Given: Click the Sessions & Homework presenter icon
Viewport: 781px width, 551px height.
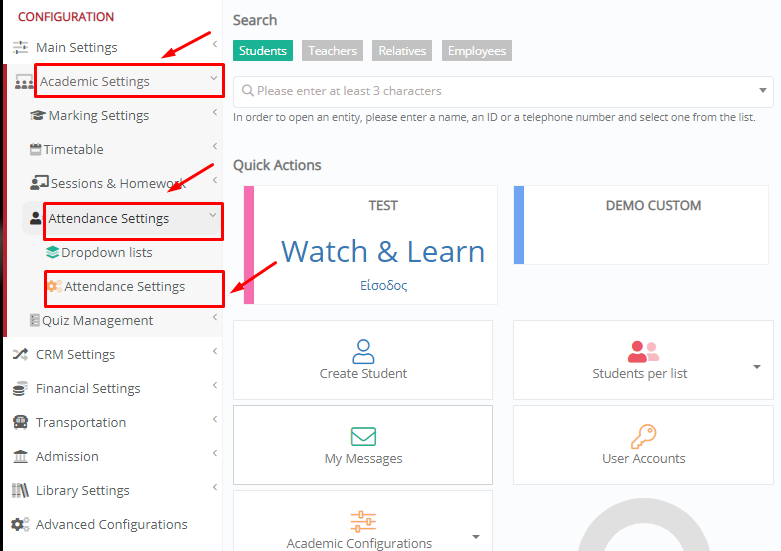Looking at the screenshot, I should (x=39, y=183).
